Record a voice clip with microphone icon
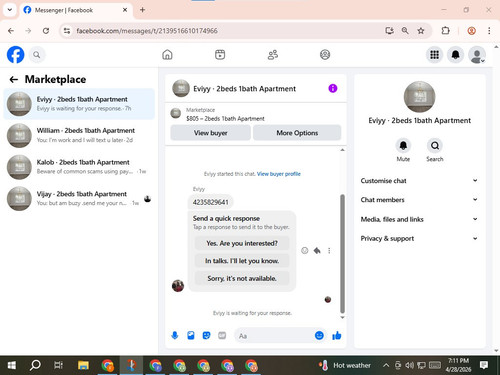The width and height of the screenshot is (500, 375). click(x=175, y=335)
